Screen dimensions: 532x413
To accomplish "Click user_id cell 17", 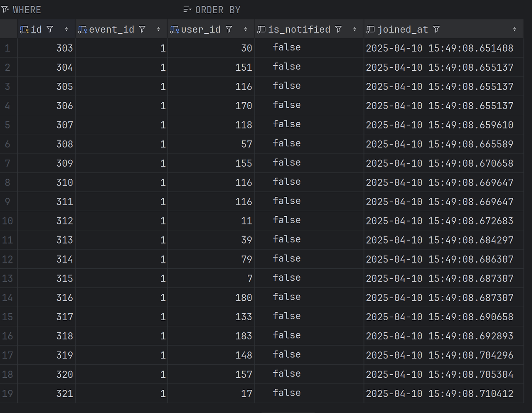I will (211, 393).
